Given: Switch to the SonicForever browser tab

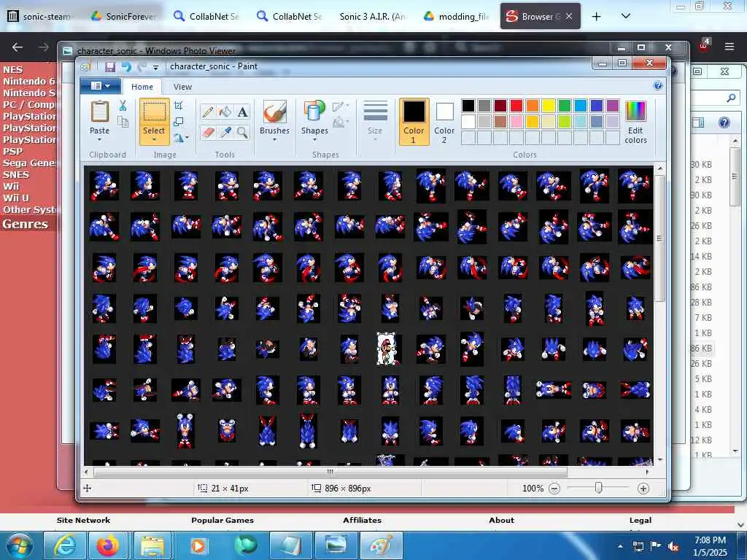Looking at the screenshot, I should tap(124, 16).
